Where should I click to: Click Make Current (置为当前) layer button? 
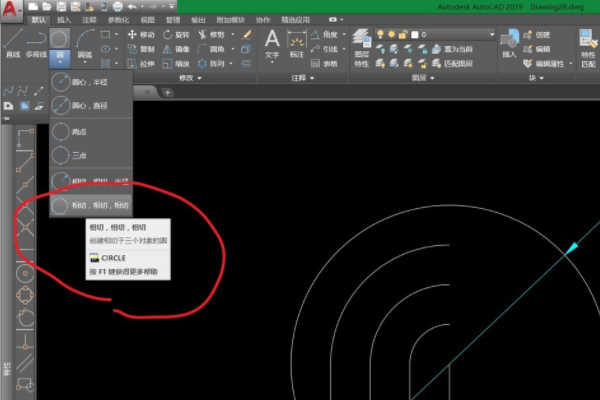click(x=452, y=49)
